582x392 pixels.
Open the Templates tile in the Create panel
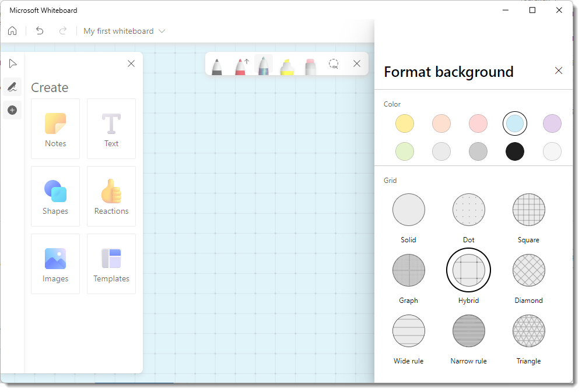pyautogui.click(x=111, y=264)
